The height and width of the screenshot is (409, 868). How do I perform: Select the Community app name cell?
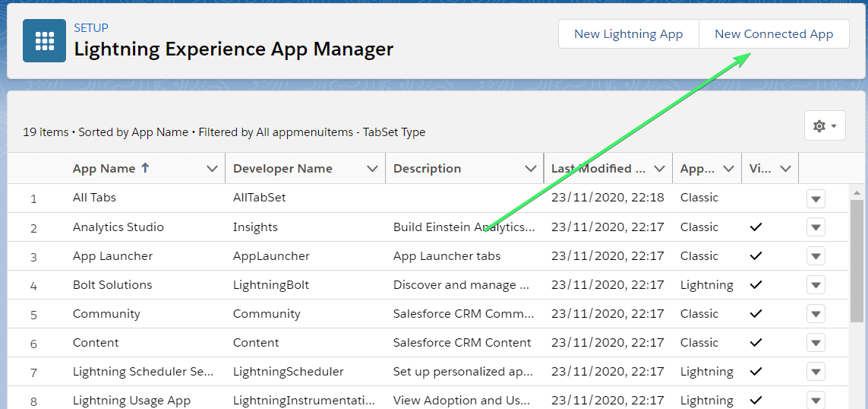click(x=106, y=314)
